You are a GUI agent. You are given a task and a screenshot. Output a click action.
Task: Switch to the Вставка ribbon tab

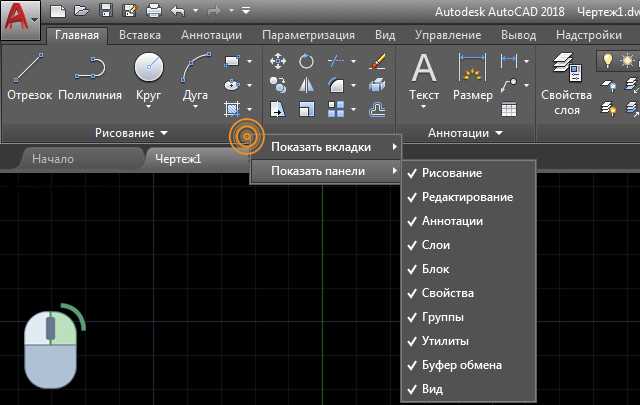139,35
